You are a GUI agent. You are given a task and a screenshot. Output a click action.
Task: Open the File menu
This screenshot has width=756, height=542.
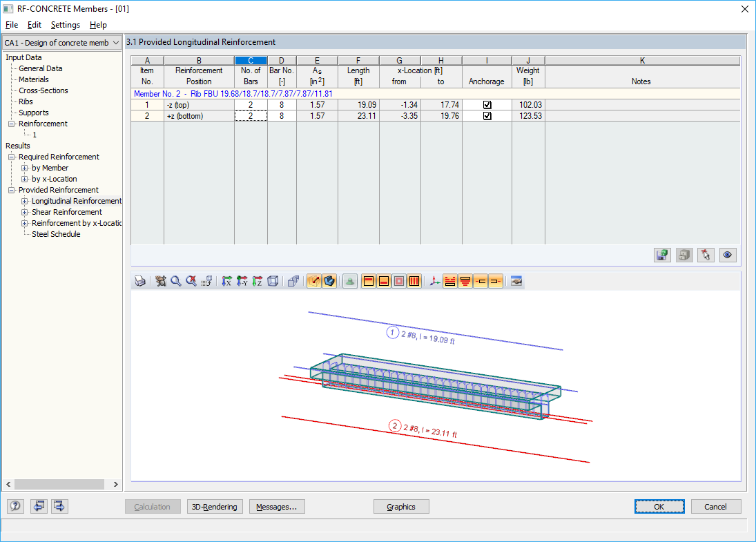point(12,25)
